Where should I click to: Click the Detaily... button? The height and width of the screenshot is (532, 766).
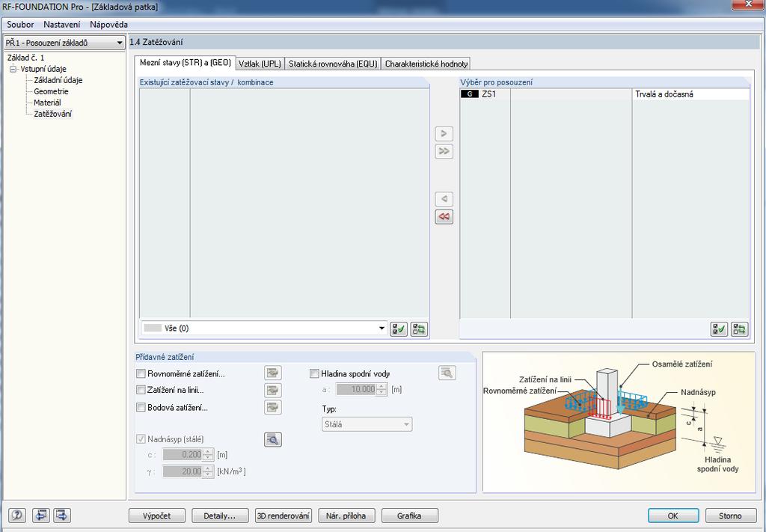220,516
